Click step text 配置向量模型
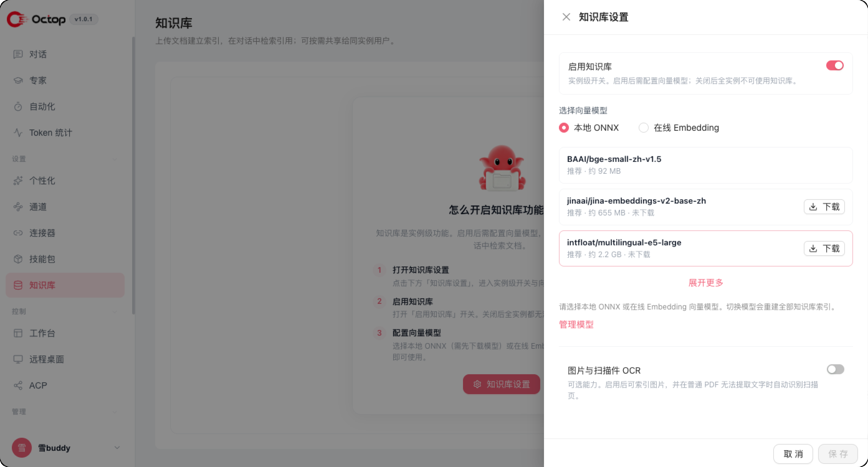Image resolution: width=868 pixels, height=467 pixels. click(x=417, y=333)
